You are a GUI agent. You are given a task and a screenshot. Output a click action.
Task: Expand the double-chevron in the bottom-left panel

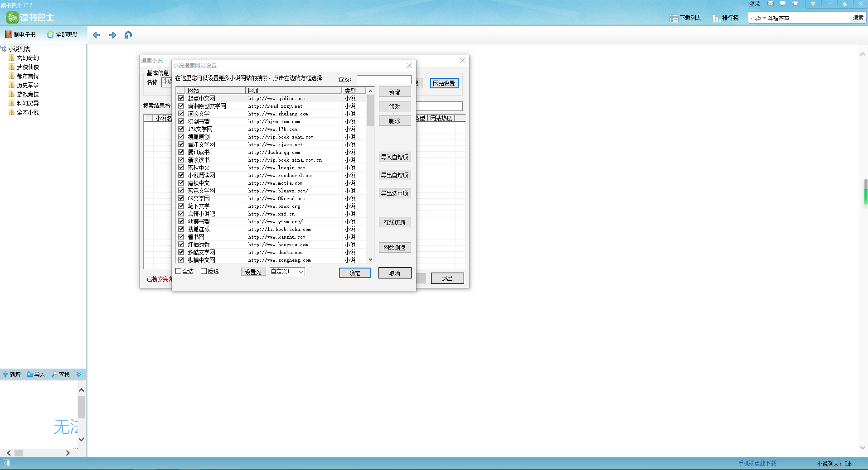[79, 374]
